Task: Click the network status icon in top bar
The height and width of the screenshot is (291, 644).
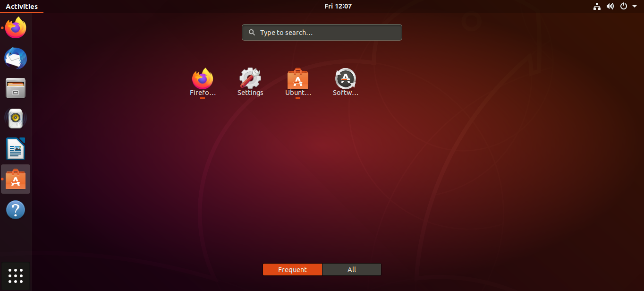Action: point(597,6)
